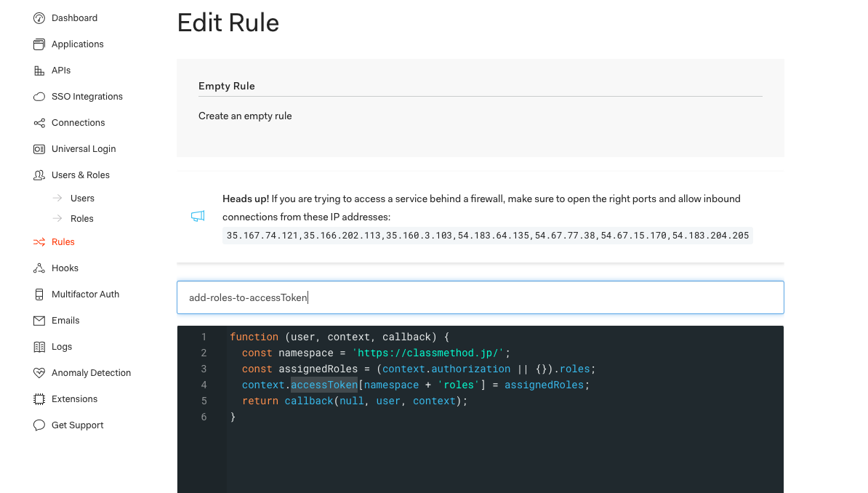The height and width of the screenshot is (493, 868).
Task: Click the Edit Rule page title
Action: point(228,23)
